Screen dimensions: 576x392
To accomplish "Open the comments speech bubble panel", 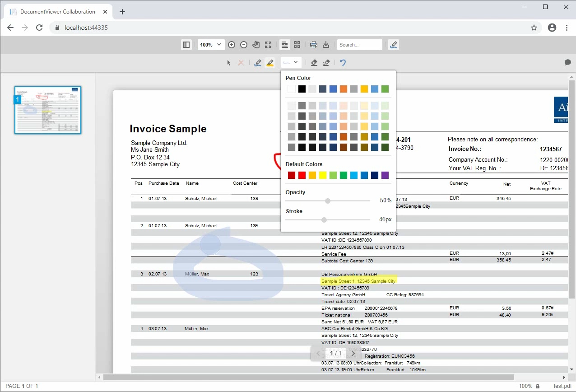I will 568,62.
